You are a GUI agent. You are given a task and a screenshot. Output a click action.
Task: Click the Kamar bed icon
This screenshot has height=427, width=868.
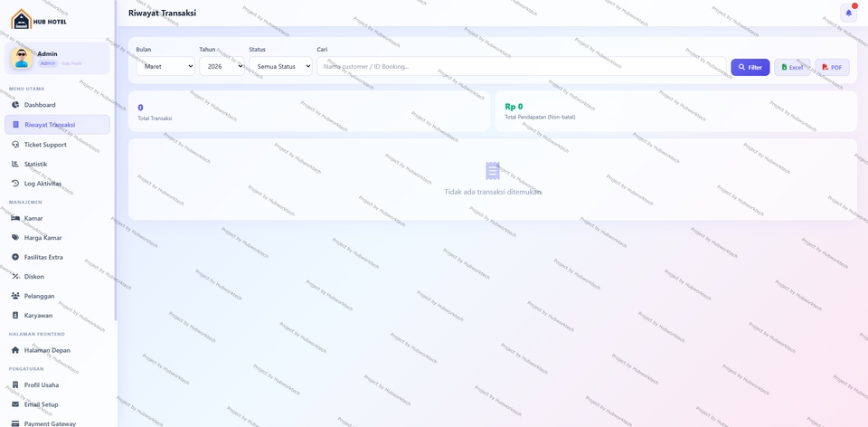(x=15, y=218)
